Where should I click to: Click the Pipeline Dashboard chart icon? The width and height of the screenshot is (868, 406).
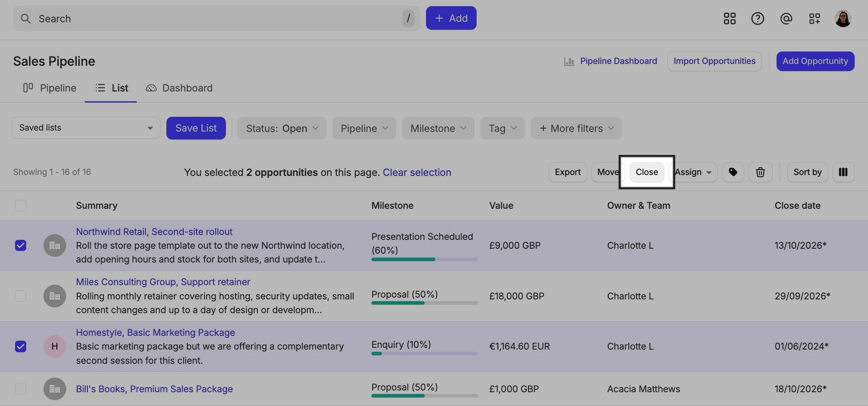click(569, 61)
